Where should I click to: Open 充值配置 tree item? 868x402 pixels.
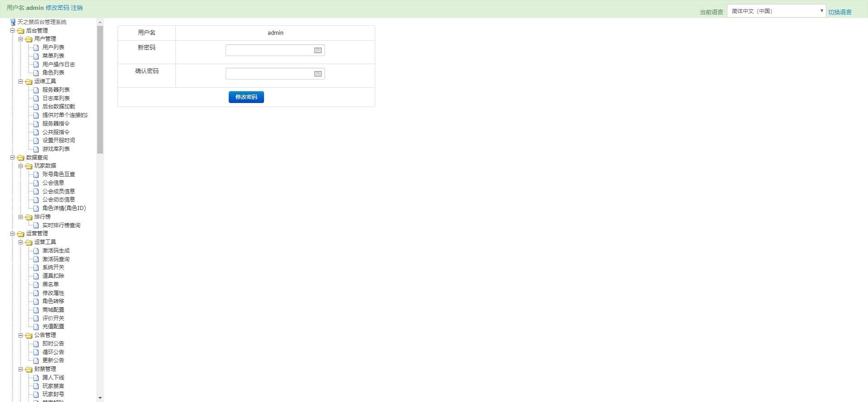click(x=53, y=327)
